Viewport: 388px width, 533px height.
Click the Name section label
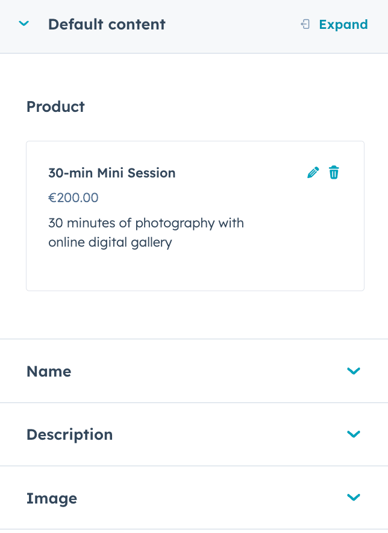49,371
